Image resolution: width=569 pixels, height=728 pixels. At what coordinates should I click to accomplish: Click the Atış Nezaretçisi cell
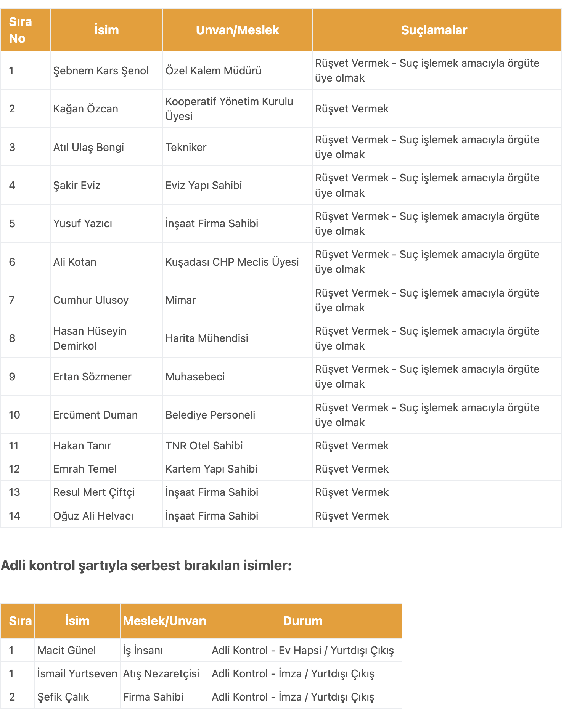click(164, 673)
